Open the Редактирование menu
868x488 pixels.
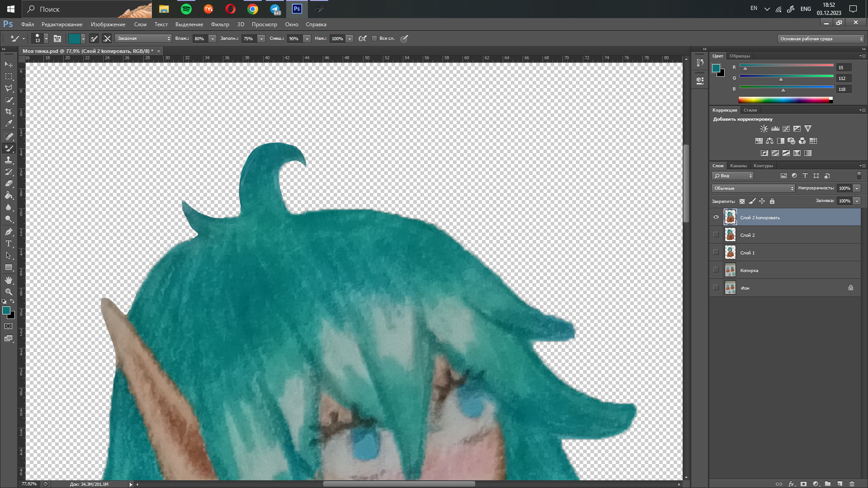coord(62,24)
